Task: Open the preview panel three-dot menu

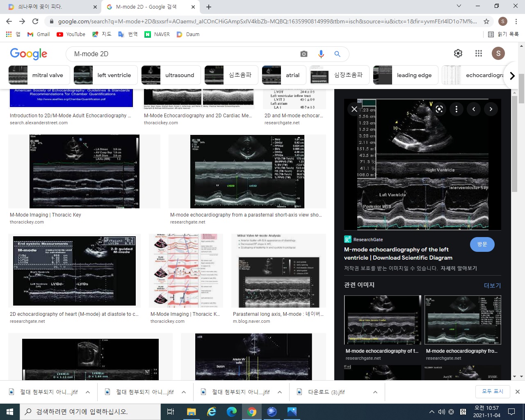Action: coord(457,109)
